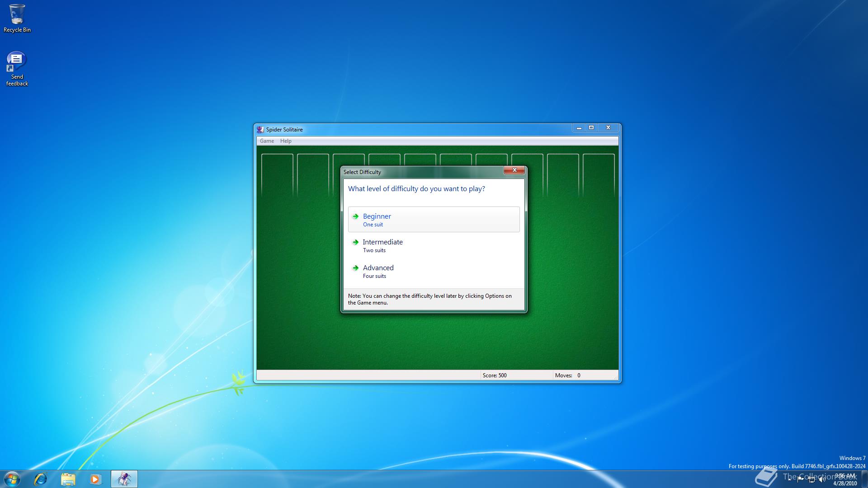Close the Select Difficulty dialog

[514, 170]
